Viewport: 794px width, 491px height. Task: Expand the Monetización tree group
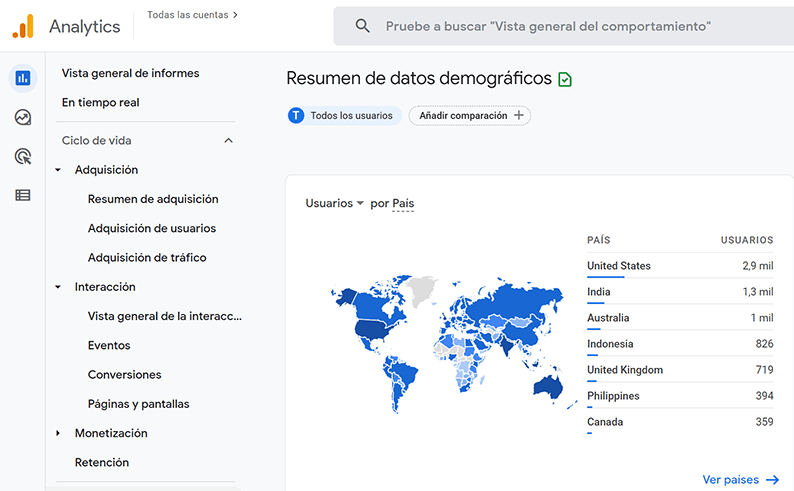58,433
